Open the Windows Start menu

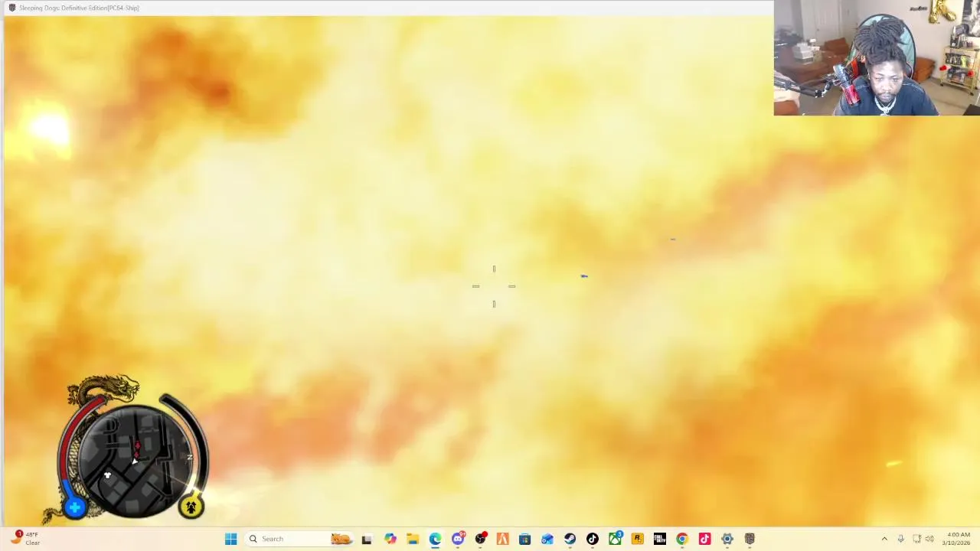pyautogui.click(x=230, y=539)
